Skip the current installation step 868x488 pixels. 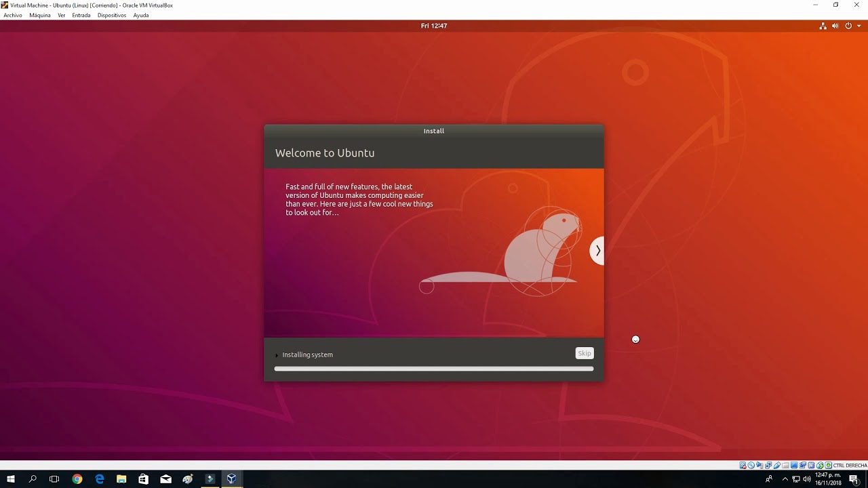[x=585, y=353]
